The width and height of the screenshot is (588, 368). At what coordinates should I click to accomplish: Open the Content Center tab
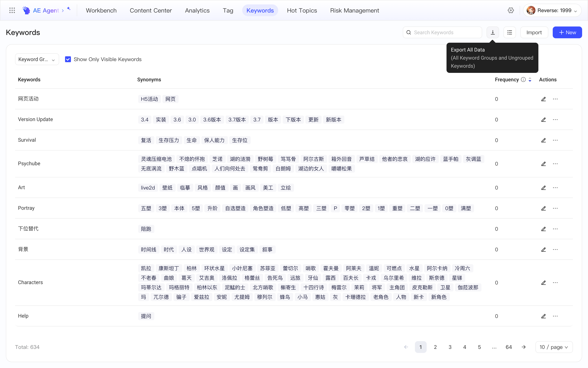point(151,10)
